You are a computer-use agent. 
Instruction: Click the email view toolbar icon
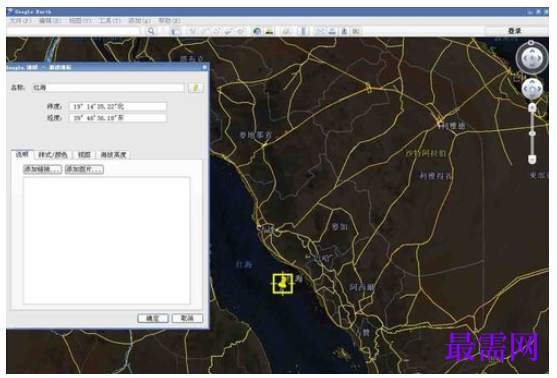pyautogui.click(x=320, y=31)
